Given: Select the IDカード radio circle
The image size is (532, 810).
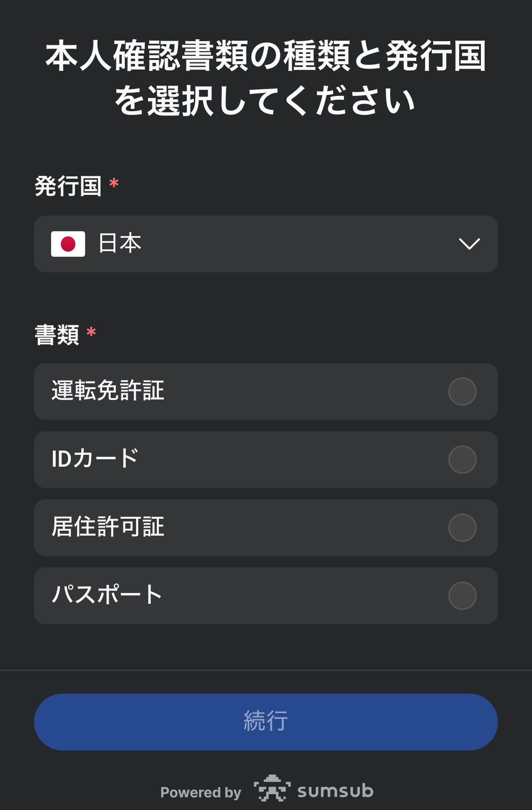Looking at the screenshot, I should pyautogui.click(x=462, y=460).
